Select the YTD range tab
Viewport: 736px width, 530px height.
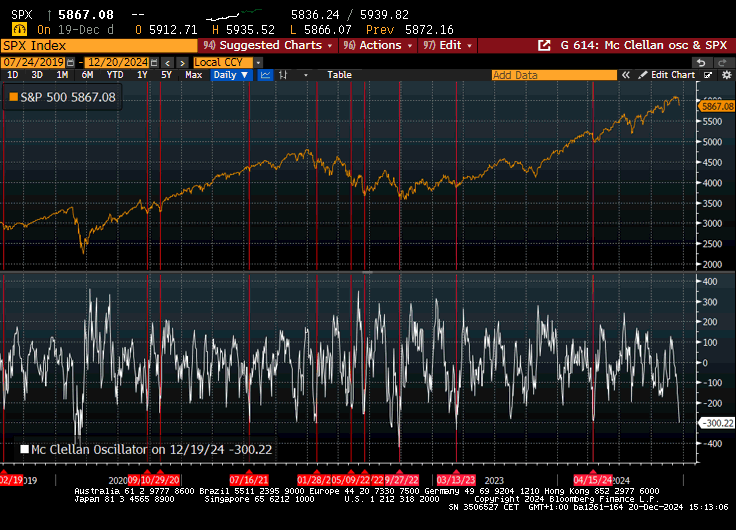pos(115,75)
